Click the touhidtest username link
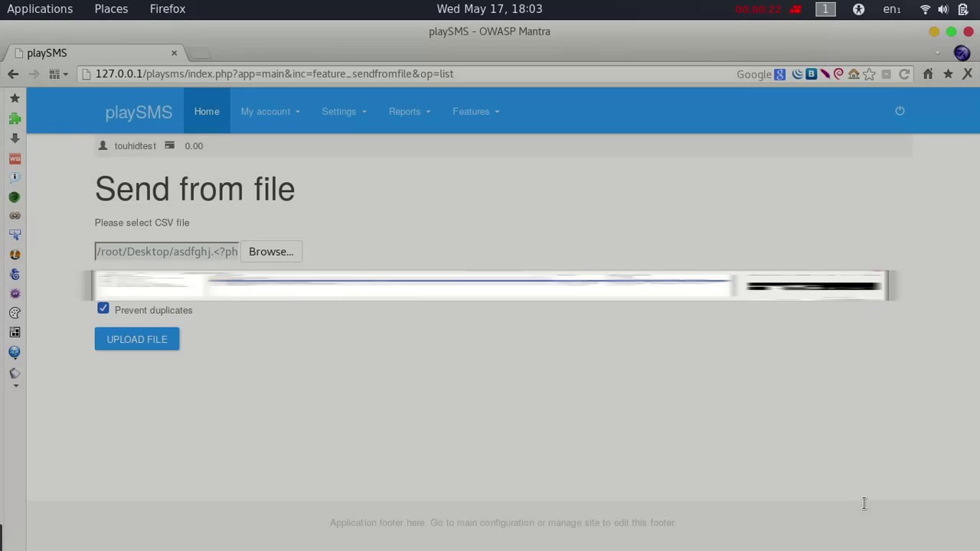Image resolution: width=980 pixels, height=551 pixels. (136, 146)
